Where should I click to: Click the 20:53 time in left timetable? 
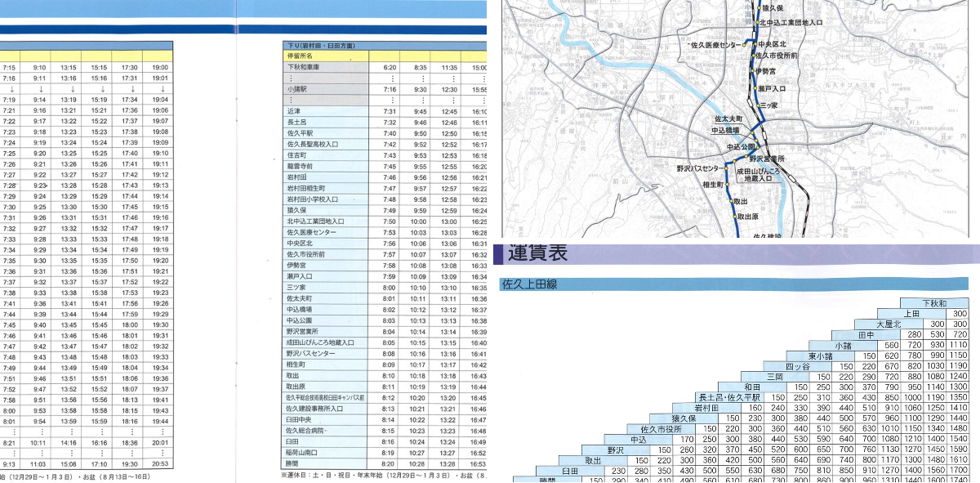click(161, 463)
